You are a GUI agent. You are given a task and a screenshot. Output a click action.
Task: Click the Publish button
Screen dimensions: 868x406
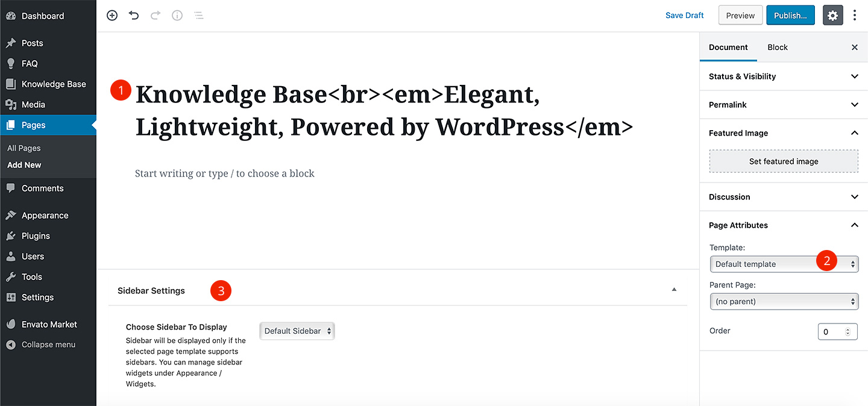coord(790,16)
